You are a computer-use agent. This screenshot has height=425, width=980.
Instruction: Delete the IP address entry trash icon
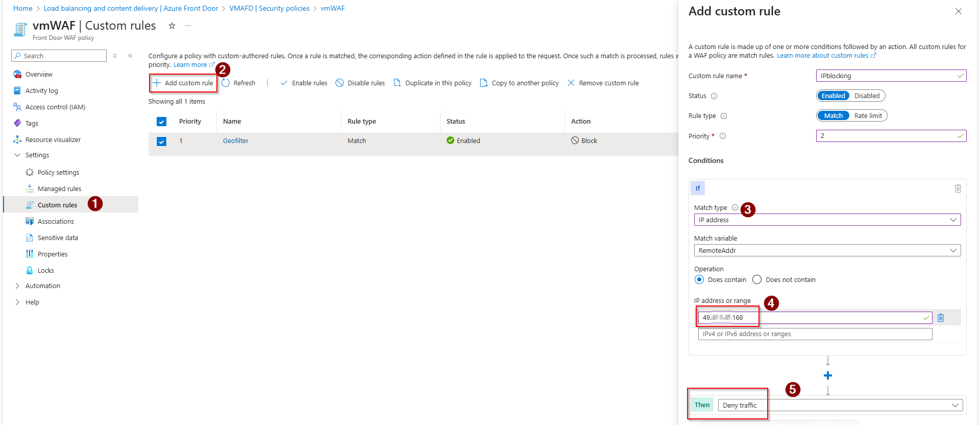[x=941, y=317]
